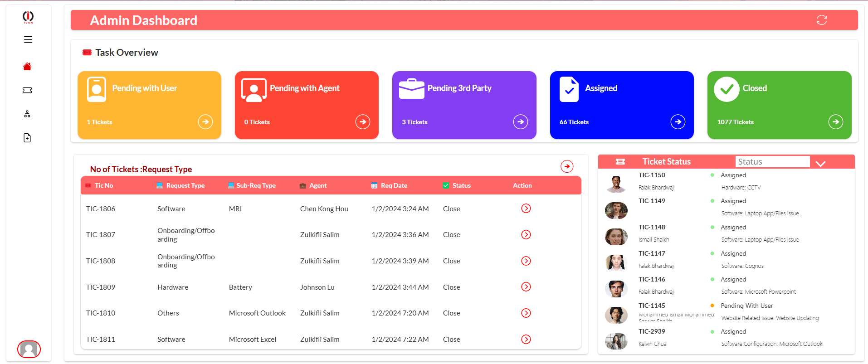Image resolution: width=868 pixels, height=364 pixels.
Task: Click the Hardware: CCTV description
Action: coord(741,187)
